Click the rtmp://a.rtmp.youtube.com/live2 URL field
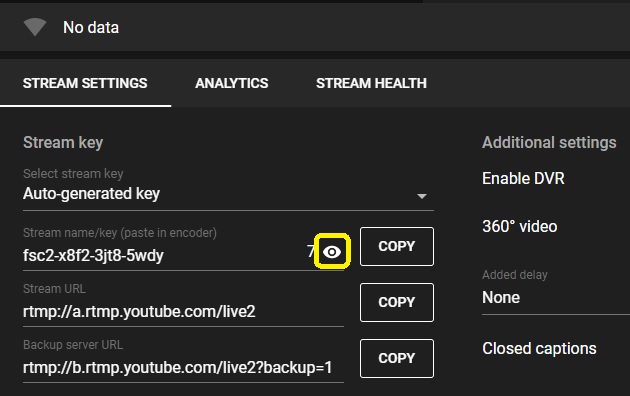Viewport: 630px width, 396px height. [183, 312]
